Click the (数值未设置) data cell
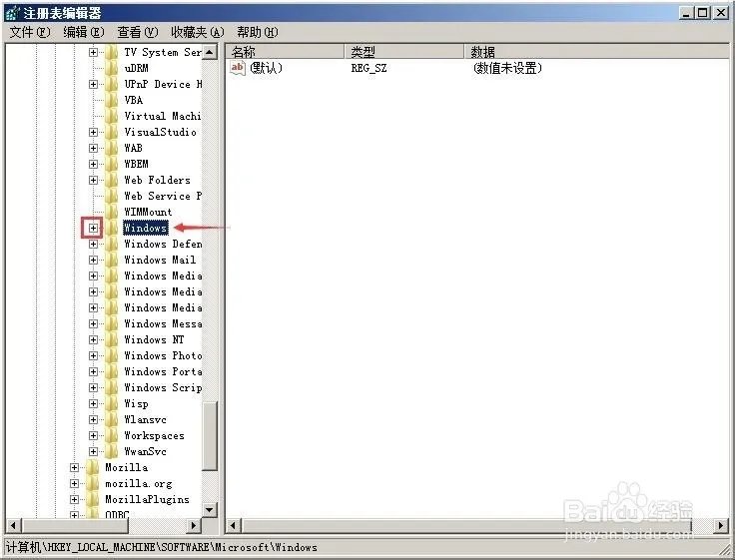This screenshot has height=560, width=735. pos(507,68)
